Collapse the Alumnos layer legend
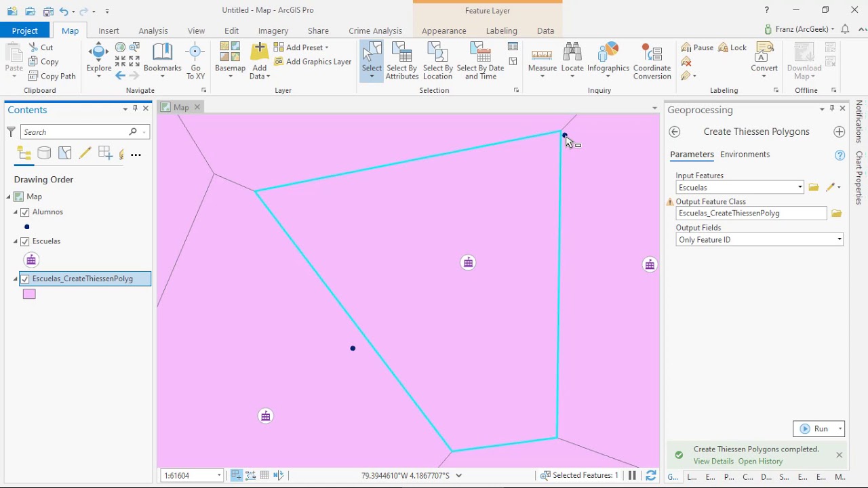This screenshot has height=488, width=868. point(16,212)
